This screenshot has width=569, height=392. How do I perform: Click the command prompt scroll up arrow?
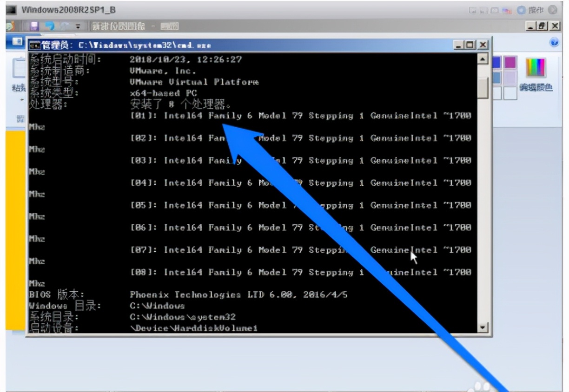tap(483, 59)
